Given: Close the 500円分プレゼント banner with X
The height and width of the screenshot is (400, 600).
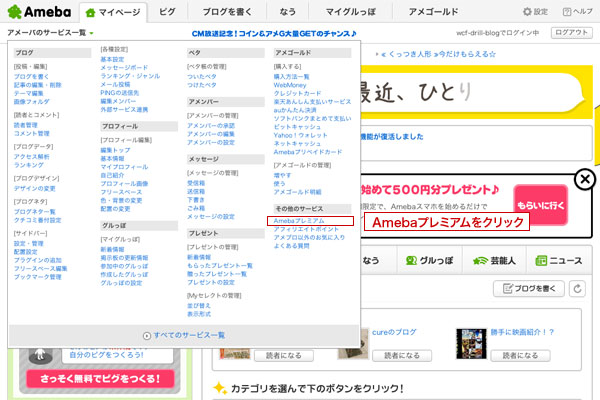Looking at the screenshot, I should [585, 179].
